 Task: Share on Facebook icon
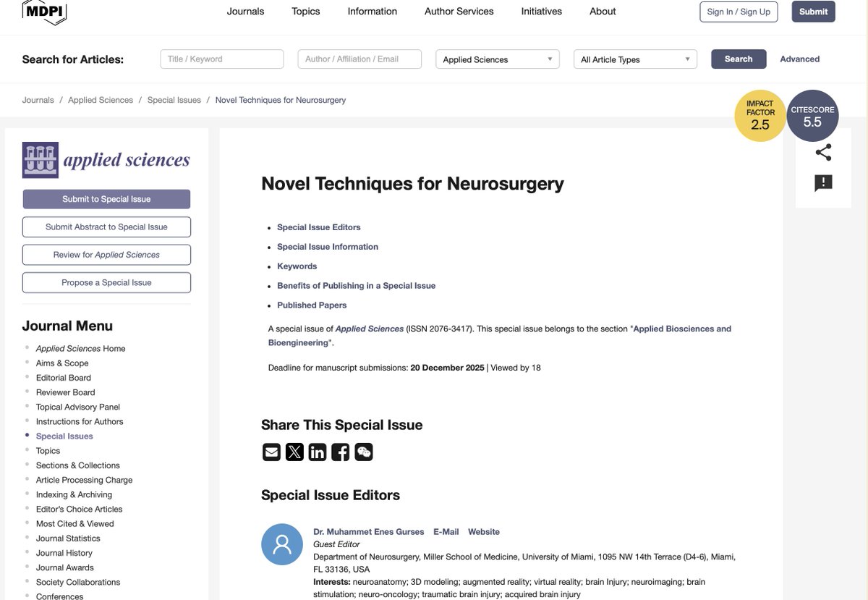341,452
